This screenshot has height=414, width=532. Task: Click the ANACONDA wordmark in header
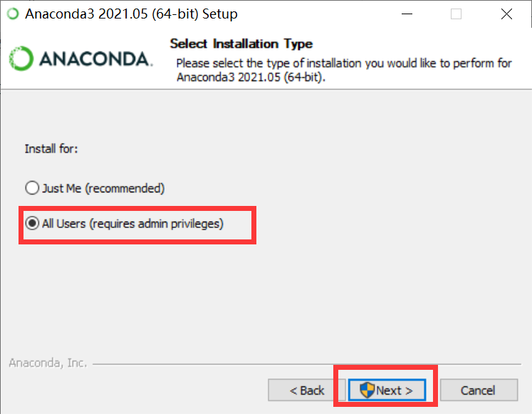coord(95,59)
